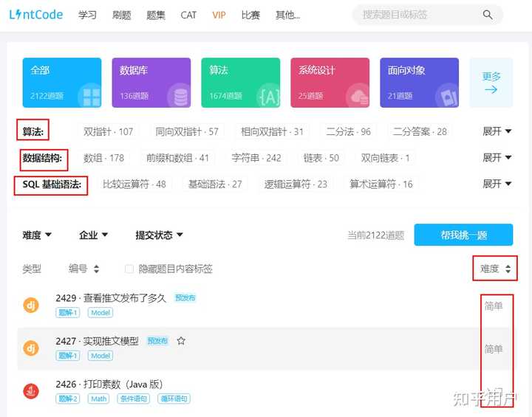
Task: Click the 题解1 tag under problem 2429
Action: [68, 313]
